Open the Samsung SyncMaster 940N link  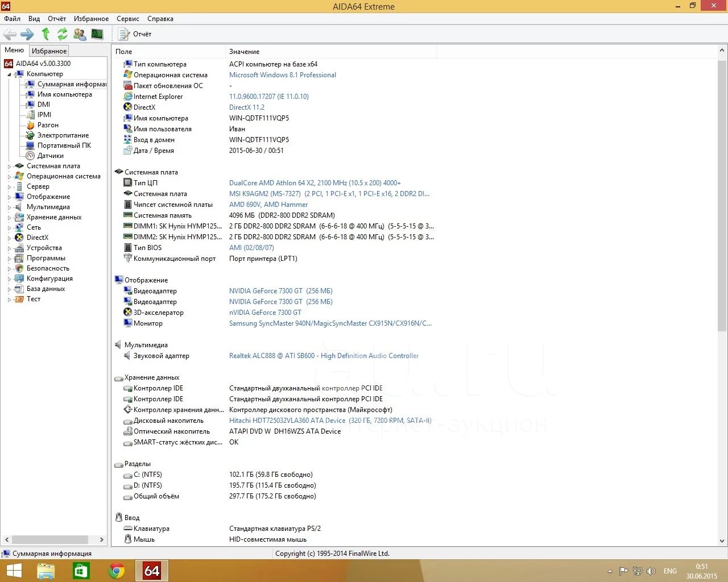coord(330,323)
